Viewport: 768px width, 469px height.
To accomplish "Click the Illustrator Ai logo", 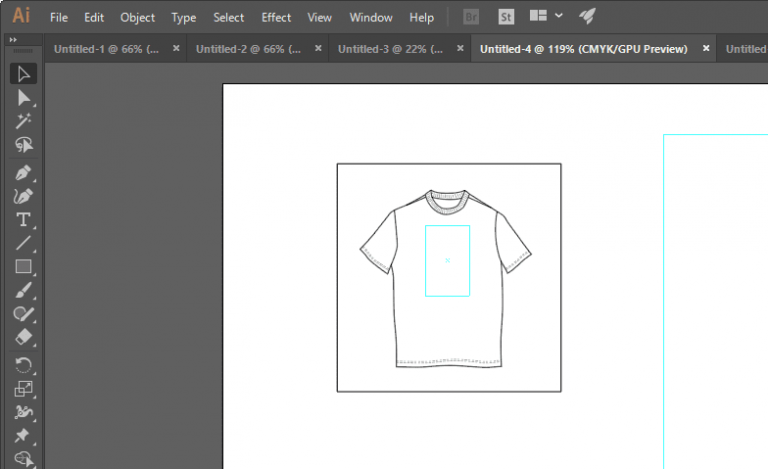I will [21, 16].
